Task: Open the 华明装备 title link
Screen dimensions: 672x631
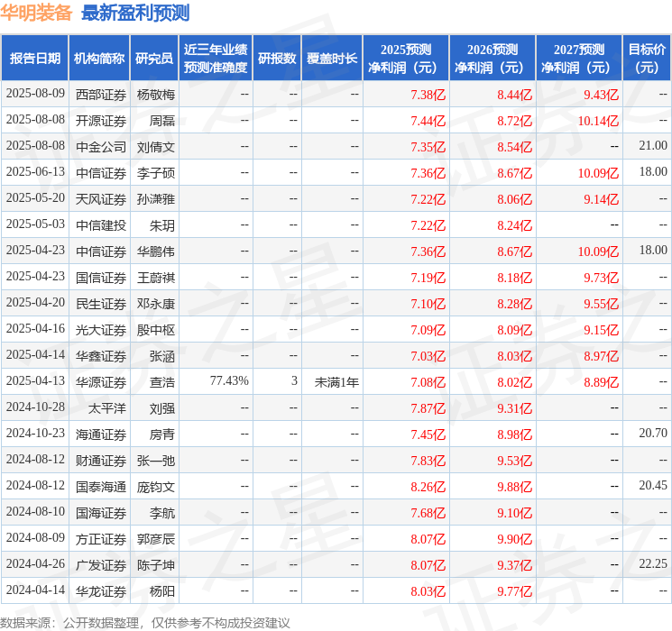Action: coord(36,13)
